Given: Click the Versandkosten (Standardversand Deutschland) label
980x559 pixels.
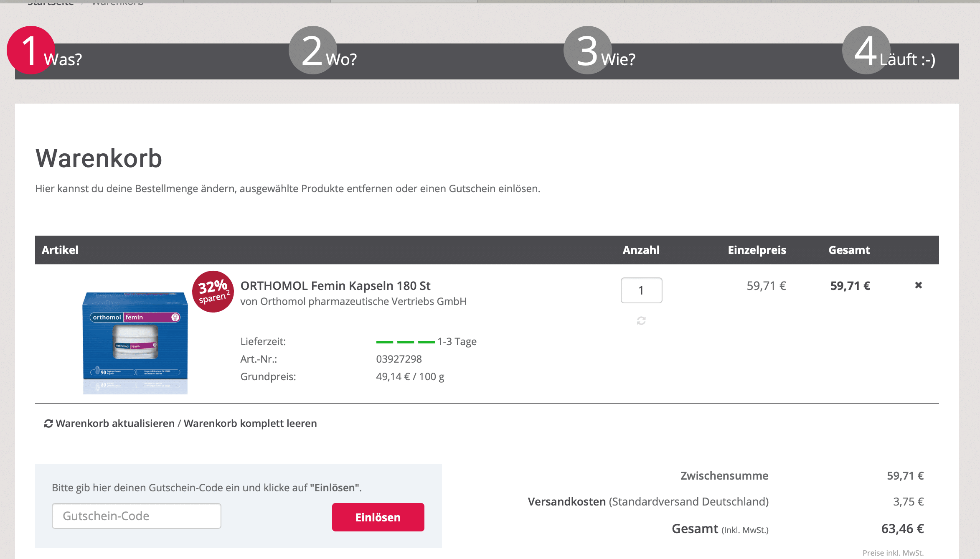Looking at the screenshot, I should click(648, 502).
